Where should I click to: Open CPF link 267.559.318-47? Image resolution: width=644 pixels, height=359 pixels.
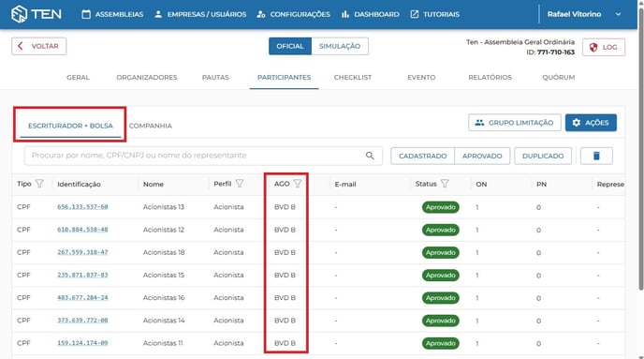click(x=82, y=252)
